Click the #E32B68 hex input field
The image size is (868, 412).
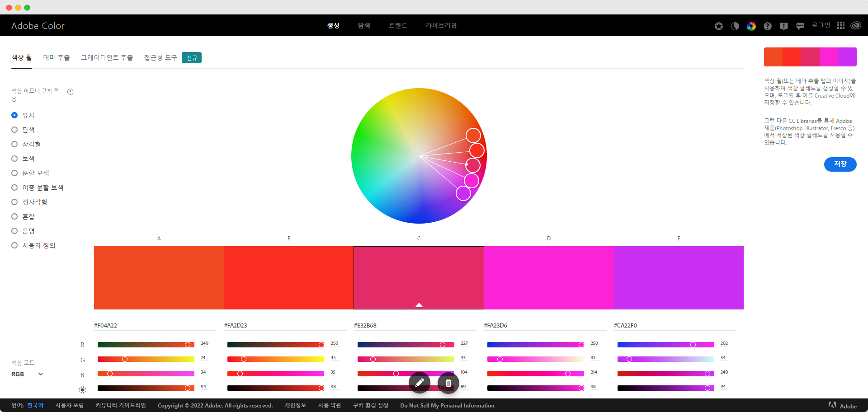pyautogui.click(x=415, y=325)
